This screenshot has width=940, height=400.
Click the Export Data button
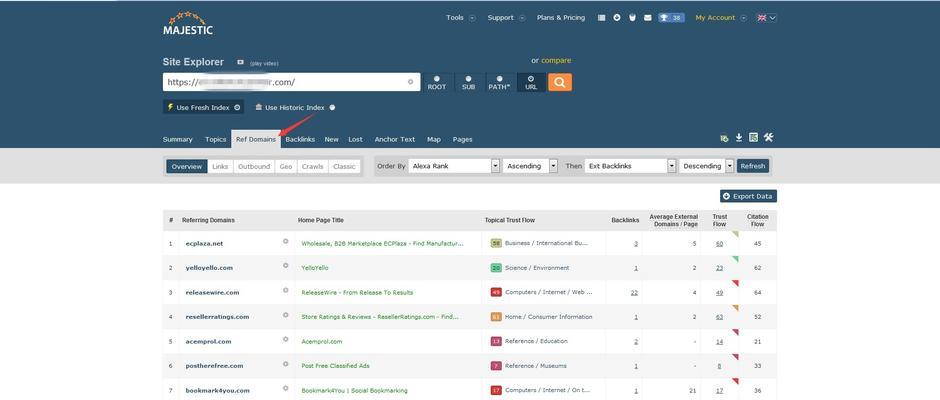[749, 196]
